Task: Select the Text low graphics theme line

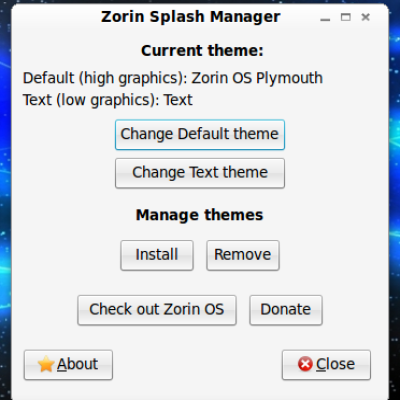Action: [x=108, y=100]
